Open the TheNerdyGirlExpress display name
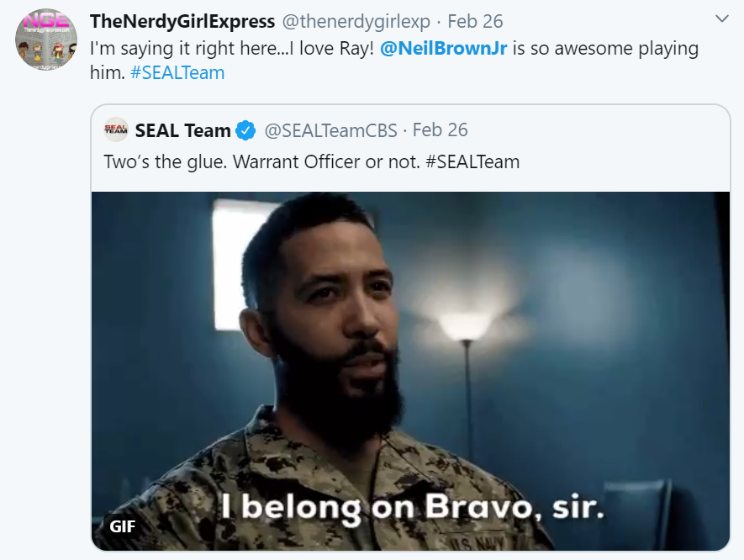744x560 pixels. click(x=182, y=20)
